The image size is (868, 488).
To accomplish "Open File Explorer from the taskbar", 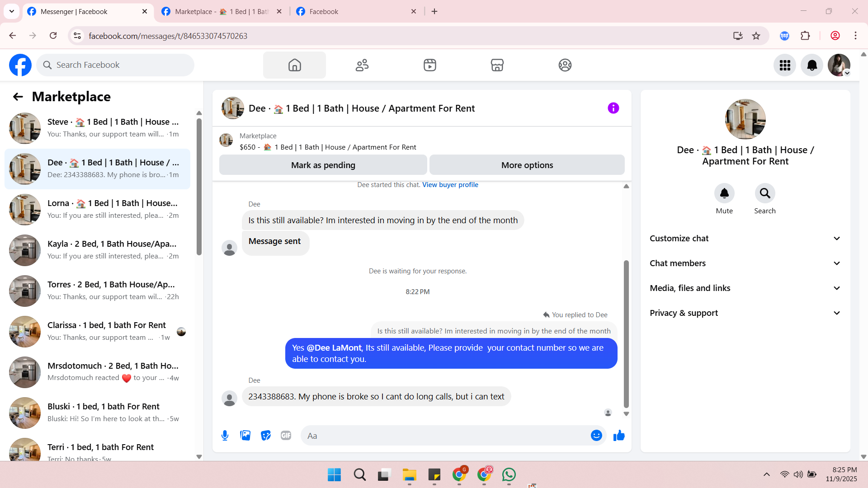I will pyautogui.click(x=410, y=475).
